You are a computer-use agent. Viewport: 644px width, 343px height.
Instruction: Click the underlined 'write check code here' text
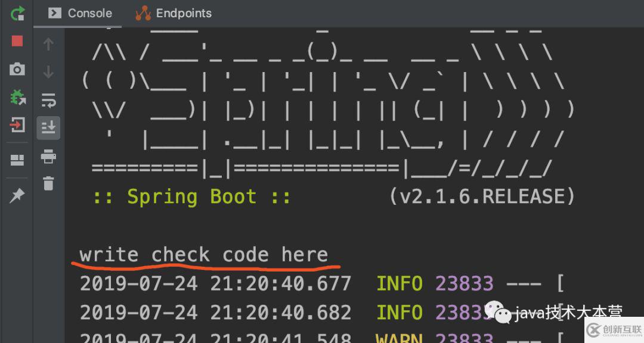[203, 254]
